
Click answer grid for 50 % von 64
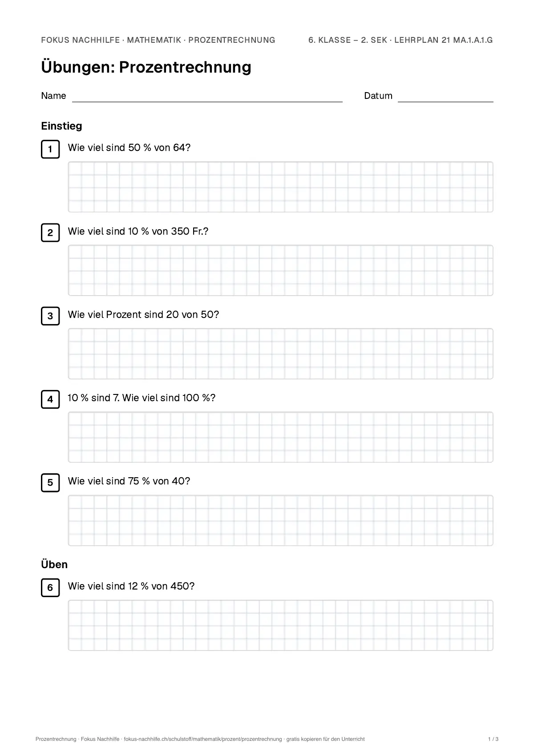(280, 187)
